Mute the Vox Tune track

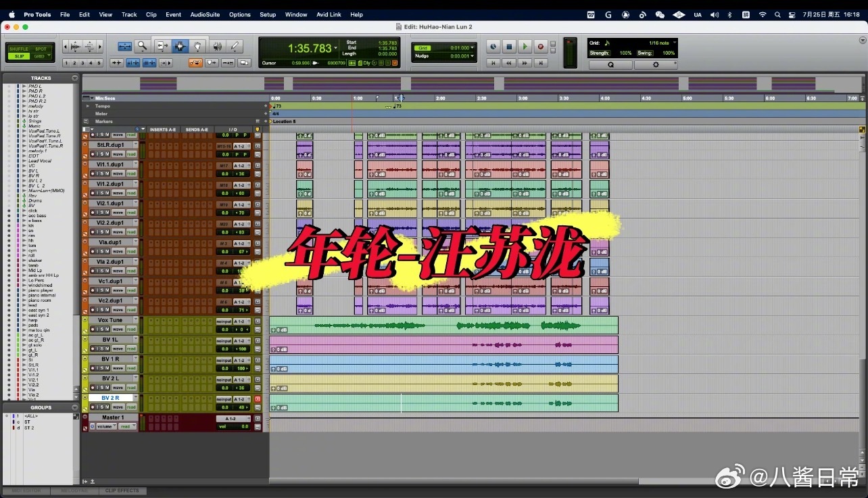pyautogui.click(x=107, y=329)
